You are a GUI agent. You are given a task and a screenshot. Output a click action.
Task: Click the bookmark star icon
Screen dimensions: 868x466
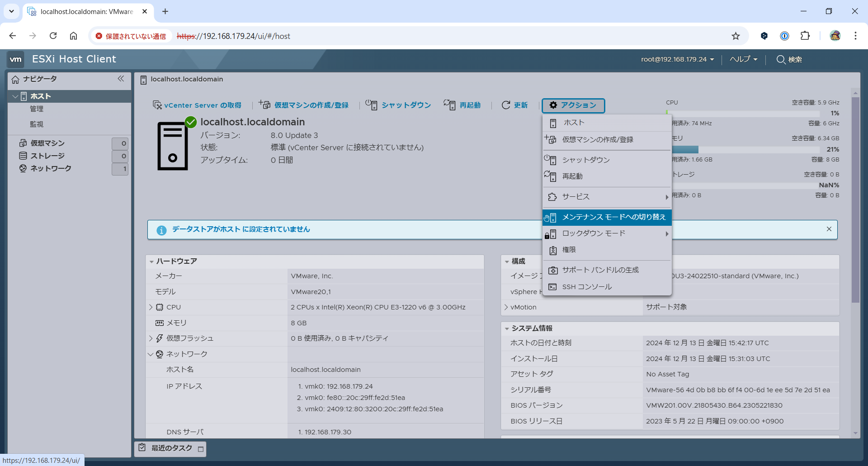tap(736, 36)
